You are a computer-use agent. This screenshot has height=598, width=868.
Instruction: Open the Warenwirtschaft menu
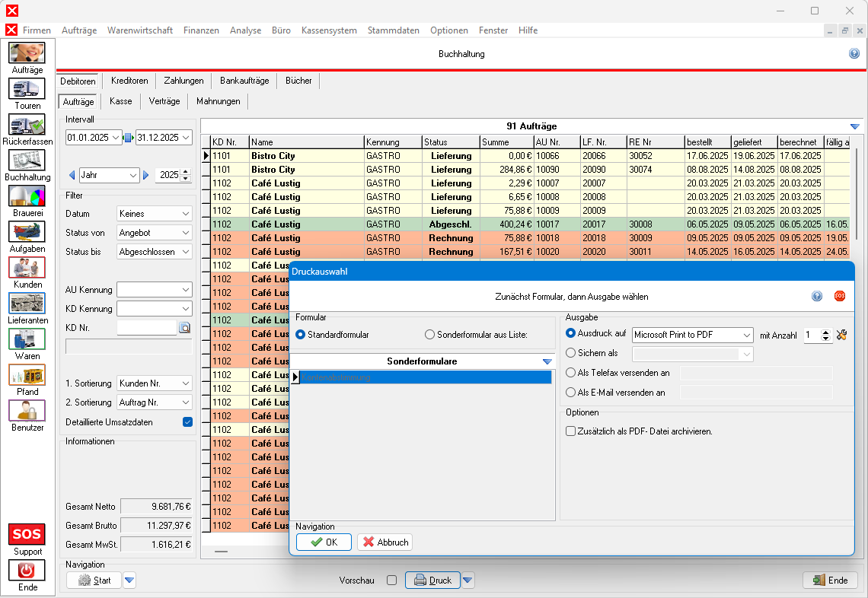pos(139,30)
